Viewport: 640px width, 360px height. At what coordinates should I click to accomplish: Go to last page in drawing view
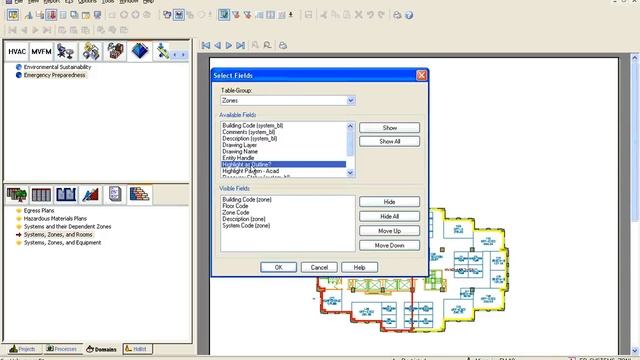coord(241,45)
